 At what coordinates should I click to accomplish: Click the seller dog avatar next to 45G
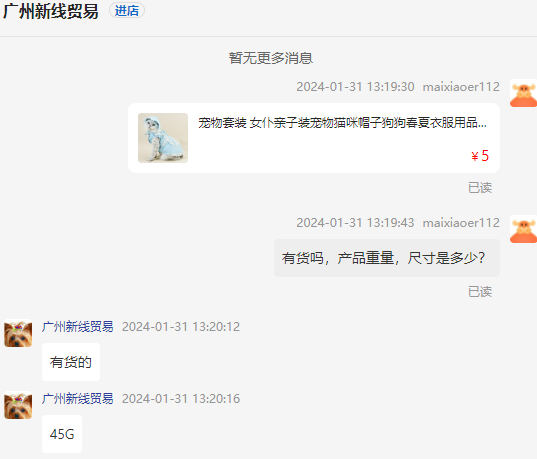click(x=18, y=405)
